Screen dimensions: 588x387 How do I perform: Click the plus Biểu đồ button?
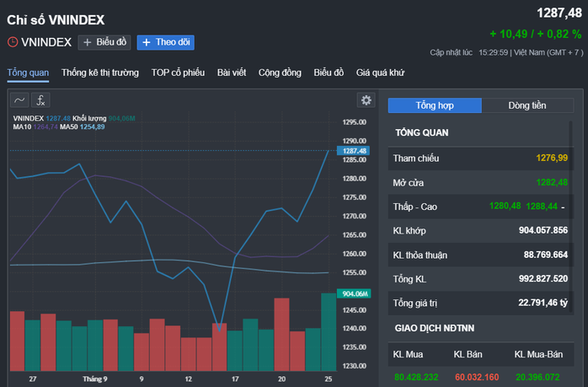click(x=104, y=42)
